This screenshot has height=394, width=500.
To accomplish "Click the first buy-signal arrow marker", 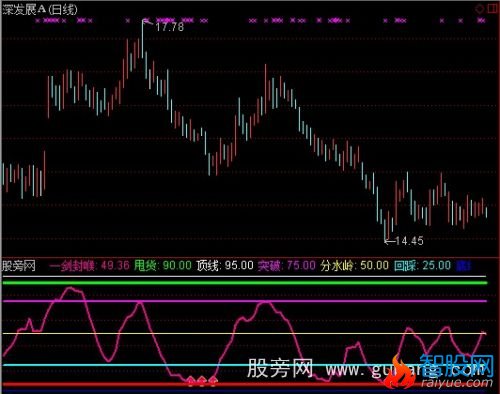I will pyautogui.click(x=190, y=381).
